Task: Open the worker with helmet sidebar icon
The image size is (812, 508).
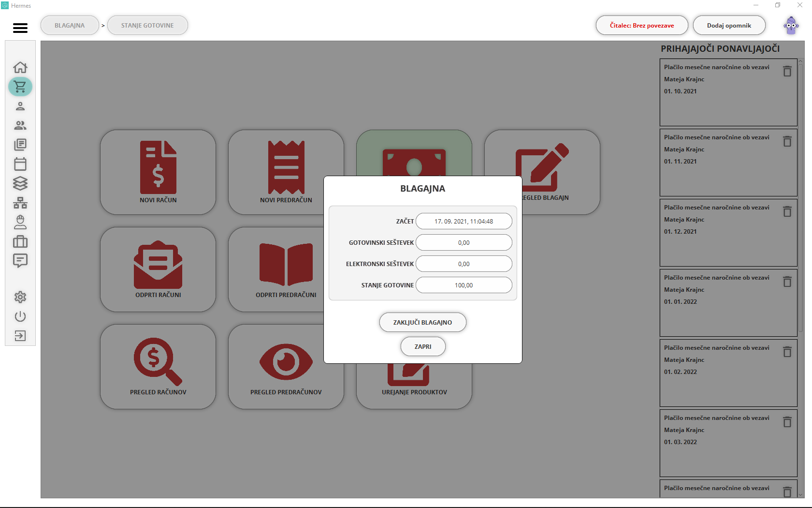Action: (x=20, y=222)
